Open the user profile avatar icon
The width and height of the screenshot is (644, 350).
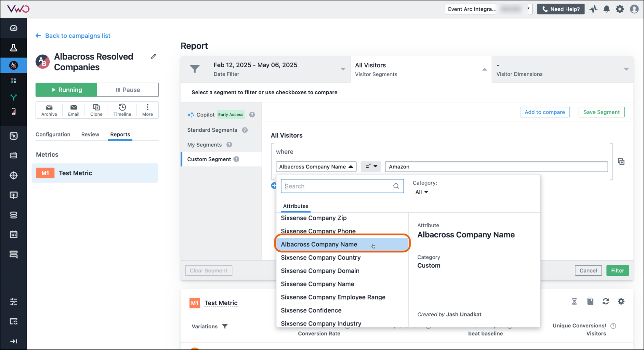coord(634,9)
